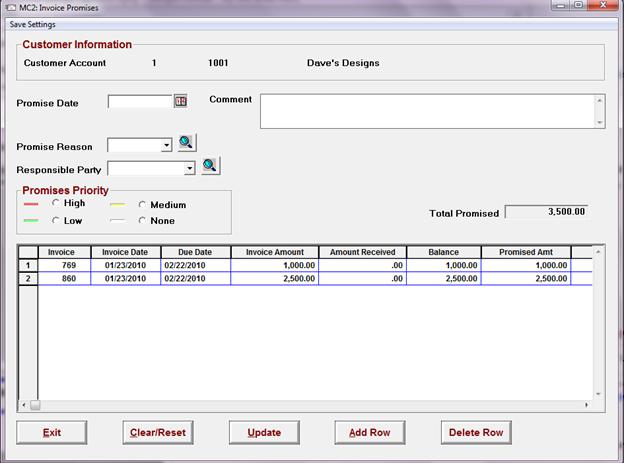Click the Invoice Amount column header

coord(275,252)
